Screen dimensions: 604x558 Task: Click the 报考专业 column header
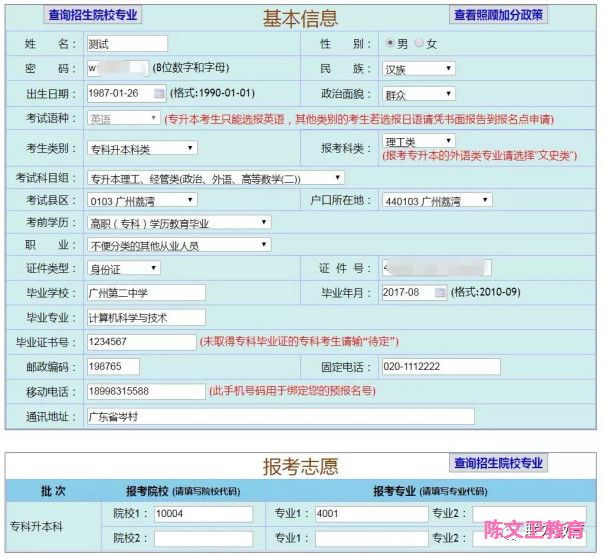click(430, 491)
